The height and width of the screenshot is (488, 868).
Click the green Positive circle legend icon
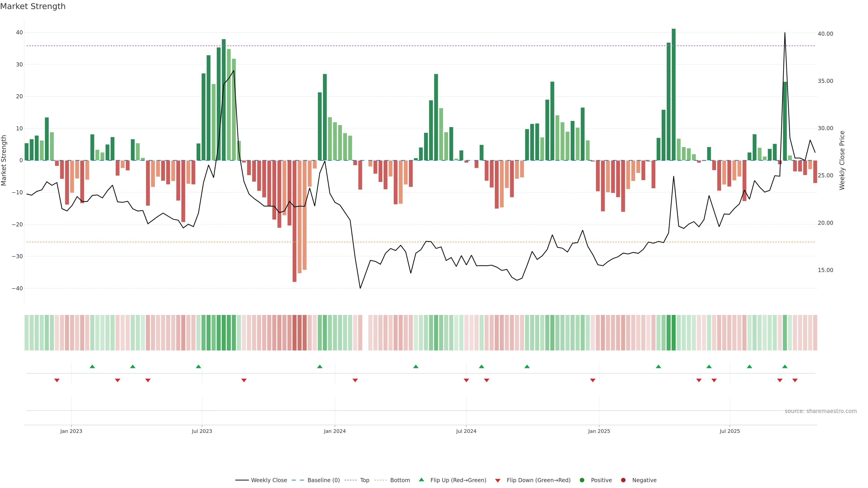tap(582, 480)
